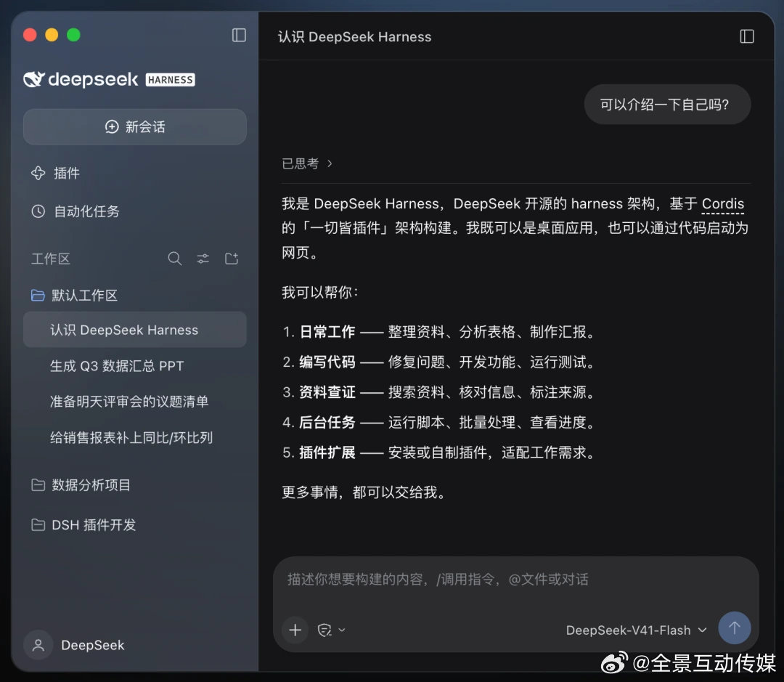This screenshot has width=784, height=682.
Task: Search workspaces with the magnifier icon
Action: tap(174, 258)
